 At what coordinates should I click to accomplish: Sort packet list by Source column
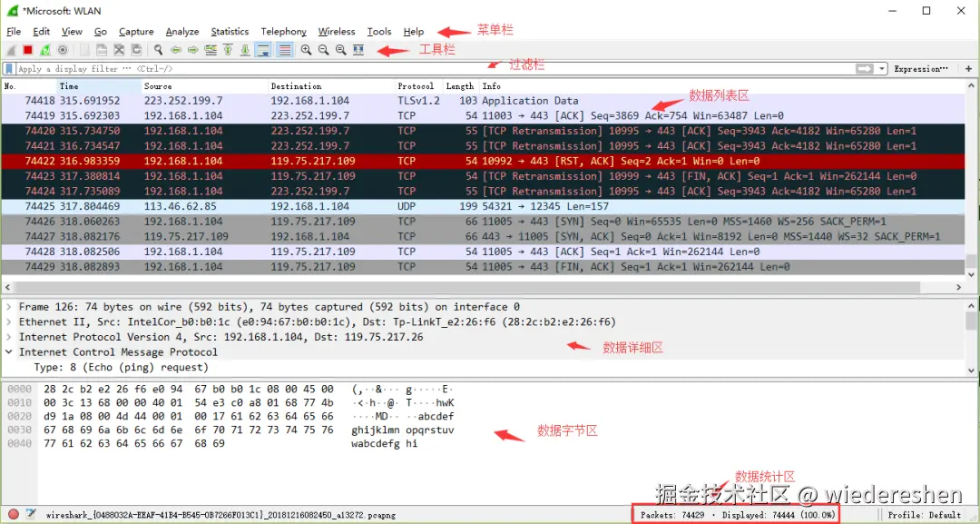pyautogui.click(x=204, y=86)
